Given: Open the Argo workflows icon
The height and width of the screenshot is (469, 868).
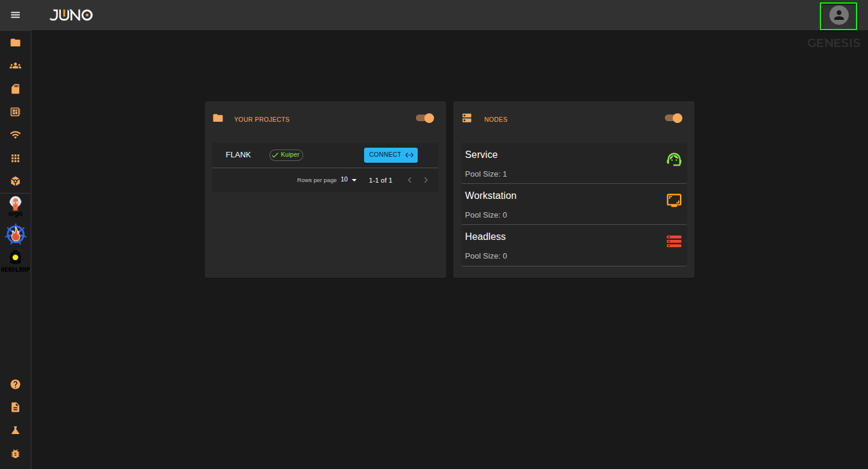Looking at the screenshot, I should [15, 206].
